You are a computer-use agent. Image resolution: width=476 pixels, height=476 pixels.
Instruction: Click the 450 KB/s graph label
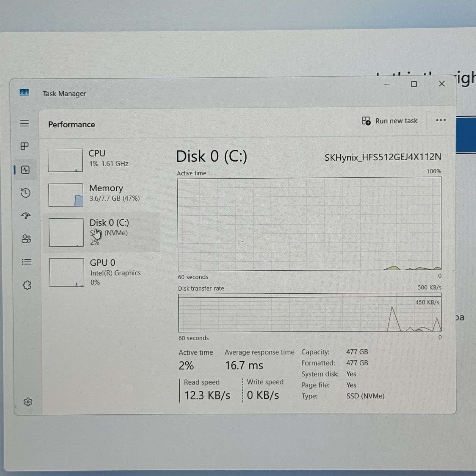[x=427, y=302]
